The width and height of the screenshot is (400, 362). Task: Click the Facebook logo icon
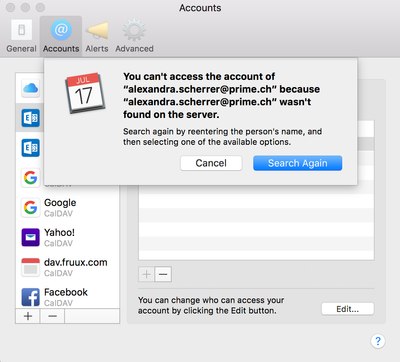(30, 297)
